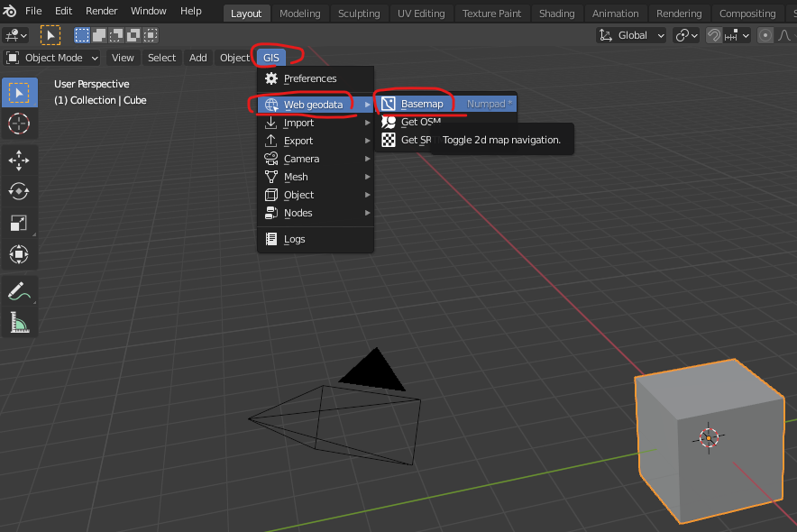The width and height of the screenshot is (797, 532).
Task: Click the Blender logo icon
Action: point(9,11)
